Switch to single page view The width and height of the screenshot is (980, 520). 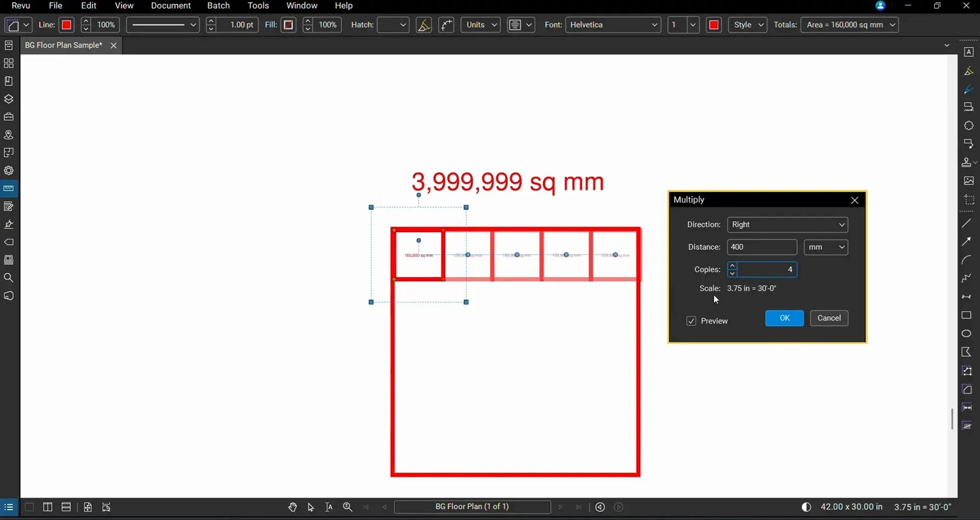[29, 507]
